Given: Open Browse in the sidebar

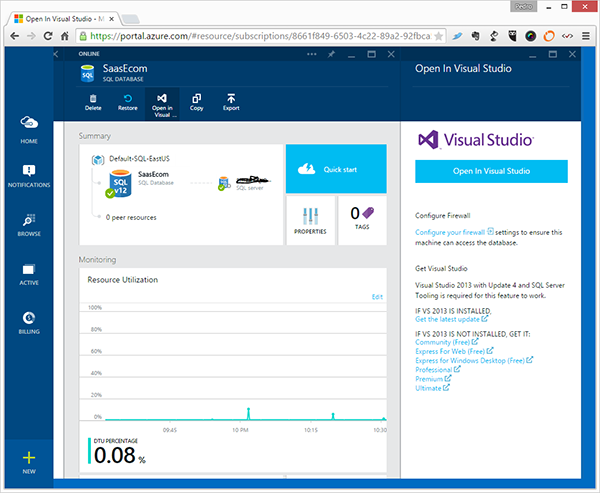Looking at the screenshot, I should click(29, 225).
